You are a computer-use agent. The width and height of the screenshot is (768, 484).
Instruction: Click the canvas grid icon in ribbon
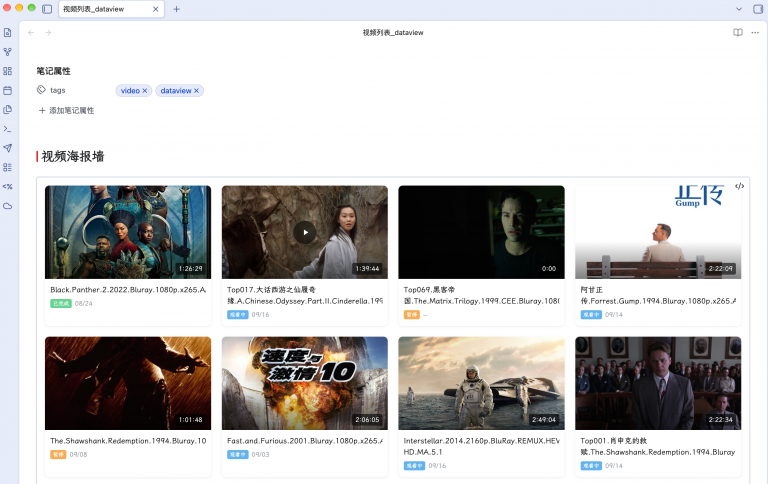7,71
